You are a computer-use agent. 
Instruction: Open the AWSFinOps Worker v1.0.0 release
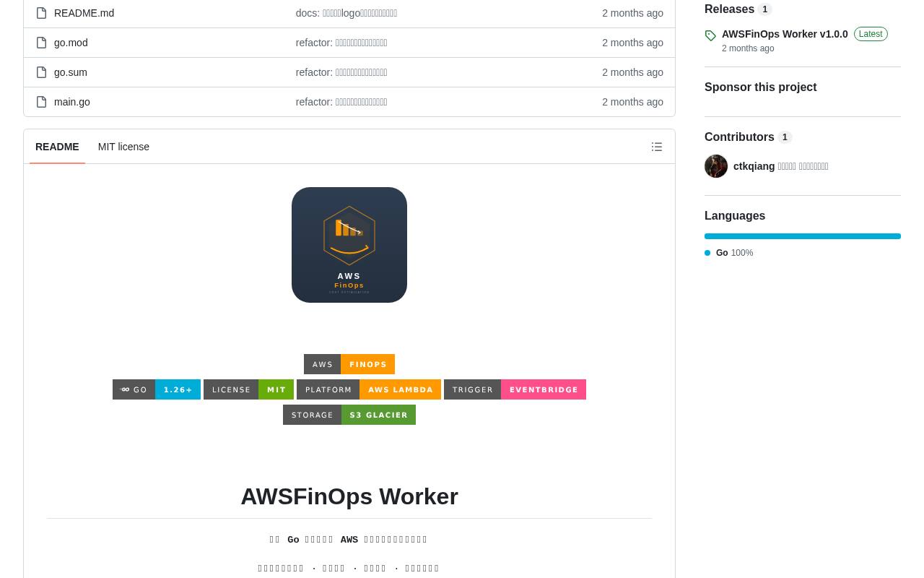pos(785,34)
